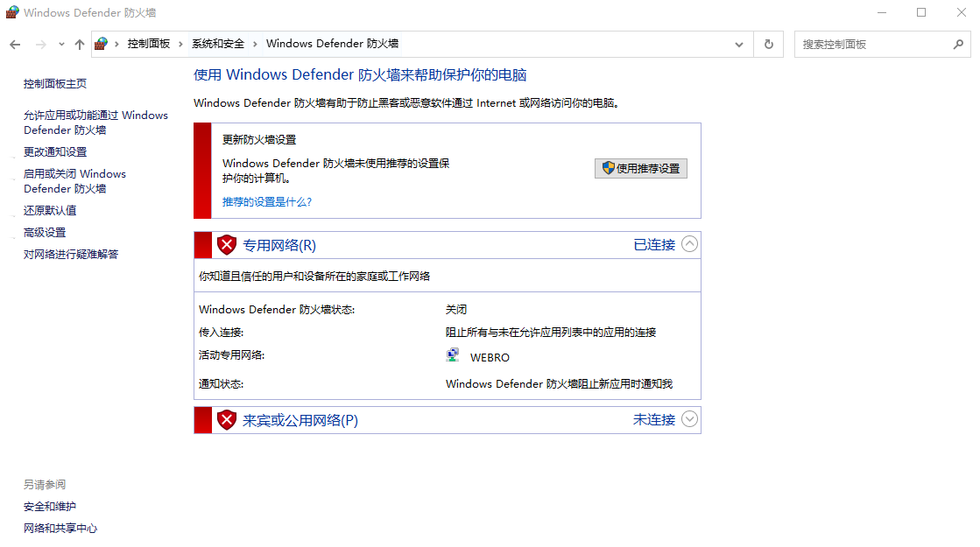Open the recent locations dropdown arrow
This screenshot has width=980, height=547.
click(61, 45)
